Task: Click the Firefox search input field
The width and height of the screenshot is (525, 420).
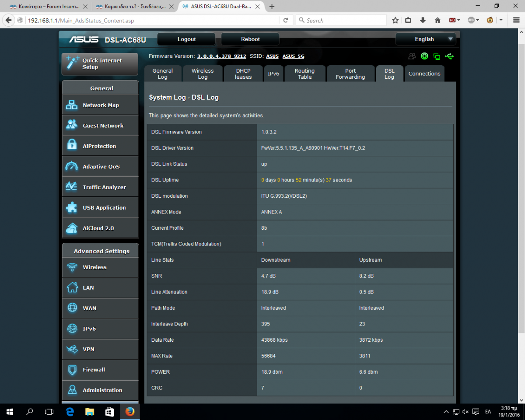Action: click(343, 20)
